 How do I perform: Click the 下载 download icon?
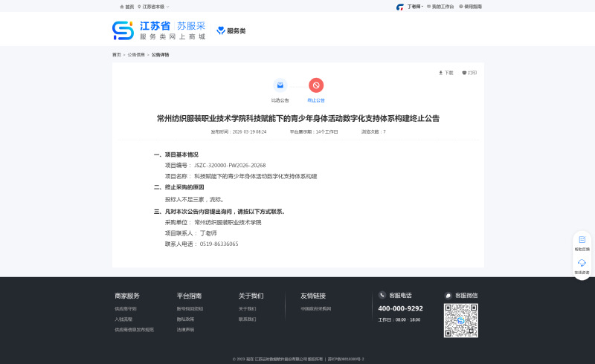[441, 73]
